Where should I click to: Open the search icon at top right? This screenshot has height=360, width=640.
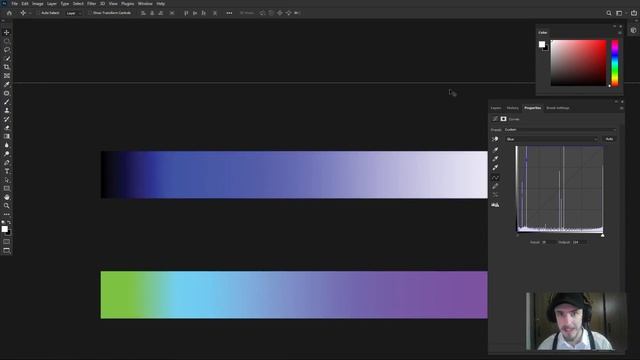[x=609, y=13]
